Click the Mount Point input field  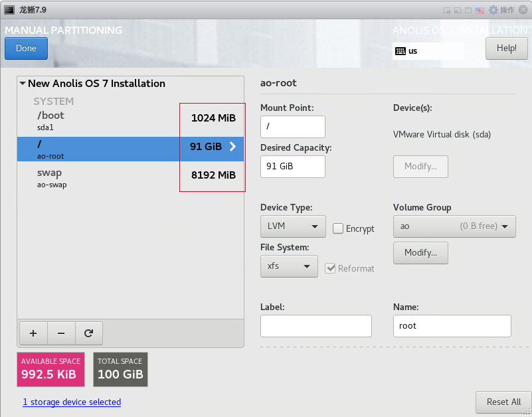coord(292,127)
